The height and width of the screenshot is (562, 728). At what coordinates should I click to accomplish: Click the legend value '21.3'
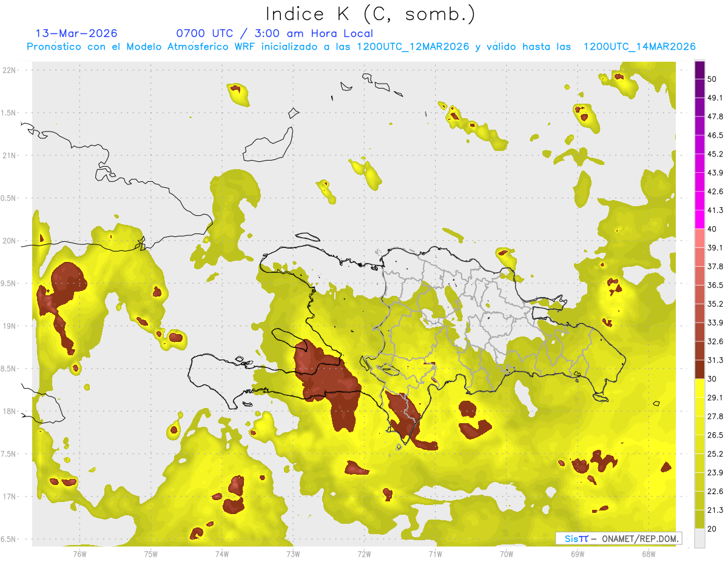(x=715, y=510)
